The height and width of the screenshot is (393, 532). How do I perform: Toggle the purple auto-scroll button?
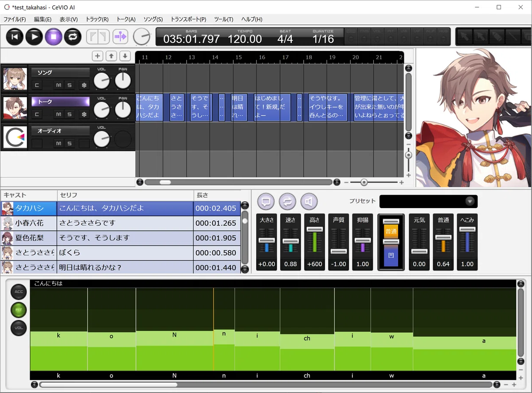120,36
